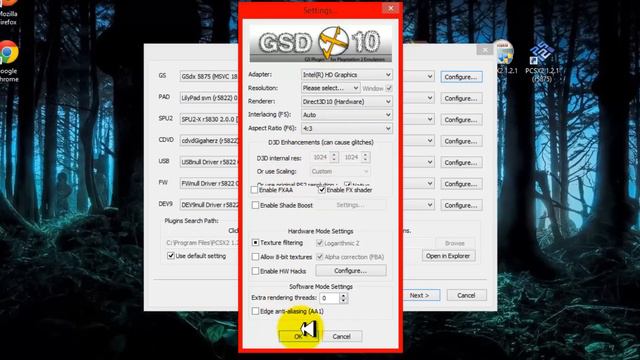The image size is (640, 360).
Task: Click the first D3D internal res field
Action: coord(320,157)
